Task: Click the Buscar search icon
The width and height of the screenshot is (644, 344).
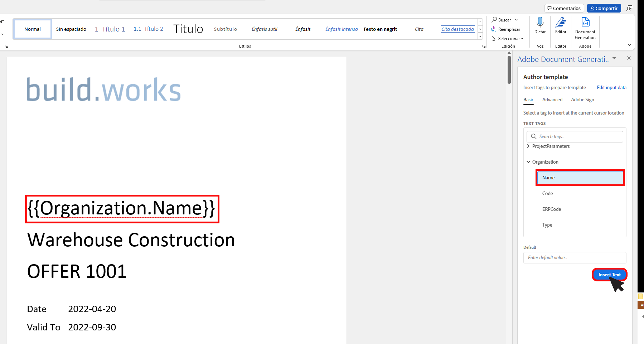Action: click(494, 20)
